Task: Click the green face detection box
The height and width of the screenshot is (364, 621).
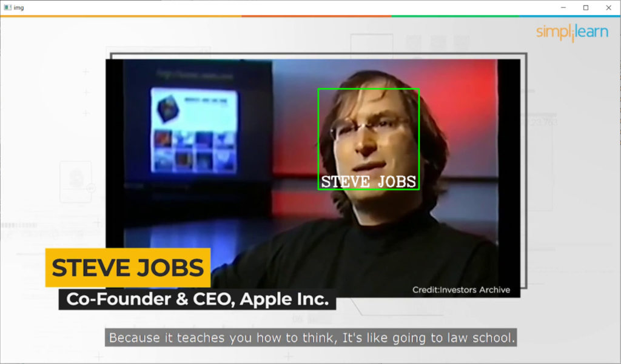Action: click(368, 139)
